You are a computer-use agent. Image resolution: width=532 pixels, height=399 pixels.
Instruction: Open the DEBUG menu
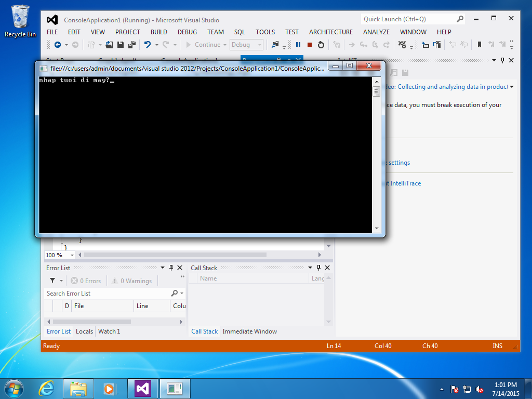click(x=187, y=32)
